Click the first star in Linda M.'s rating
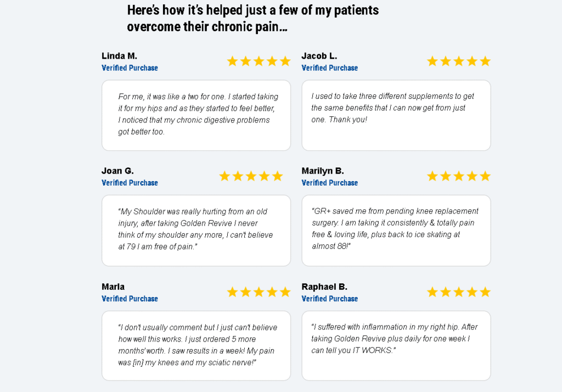This screenshot has width=562, height=392. point(232,61)
